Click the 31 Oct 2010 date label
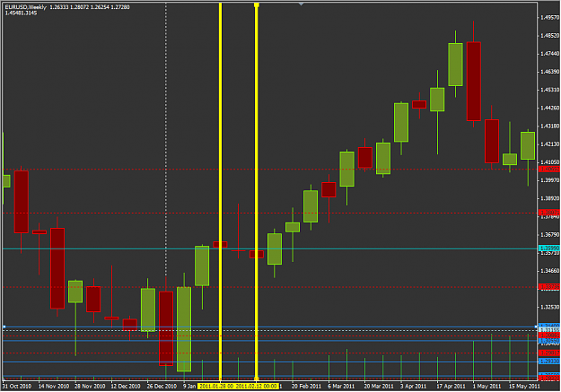The height and width of the screenshot is (392, 561). click(x=17, y=387)
